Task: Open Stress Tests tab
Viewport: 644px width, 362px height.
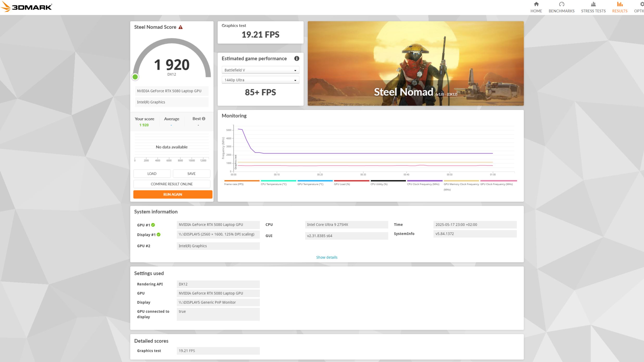Action: pos(593,7)
